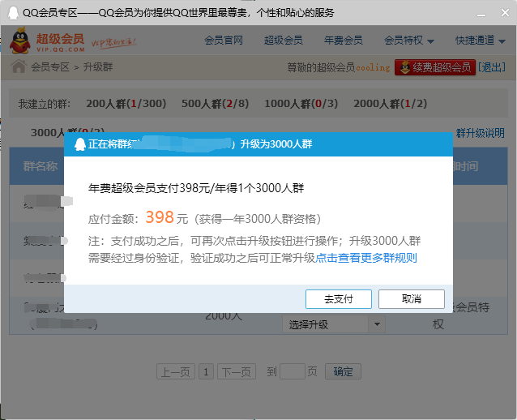Screen dimensions: 517x420
Task: Click the 取消 button in dialog
Action: (411, 299)
